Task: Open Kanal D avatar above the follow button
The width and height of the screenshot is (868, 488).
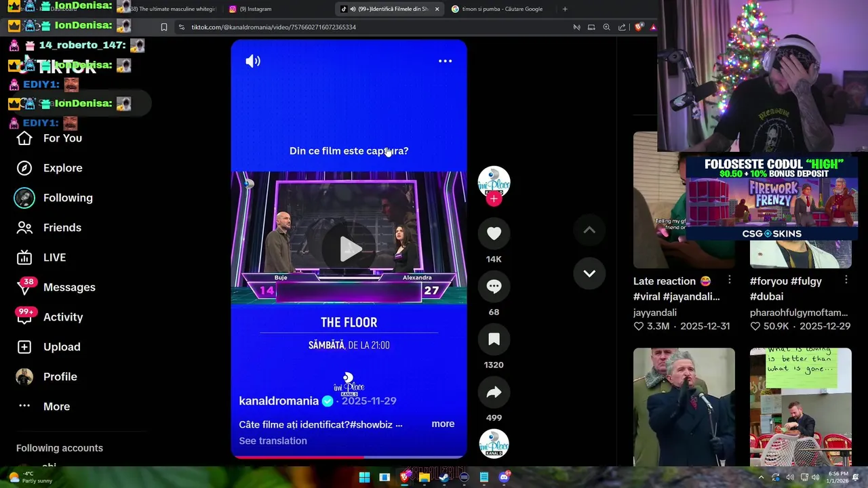Action: pos(494,182)
